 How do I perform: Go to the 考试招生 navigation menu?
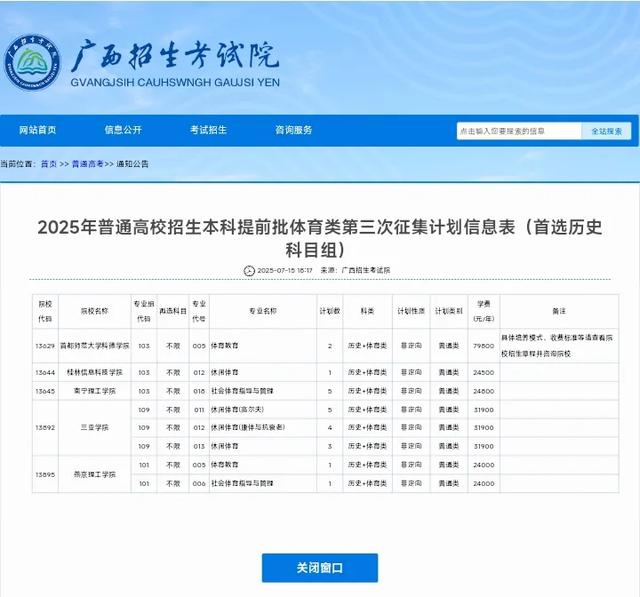pos(209,130)
